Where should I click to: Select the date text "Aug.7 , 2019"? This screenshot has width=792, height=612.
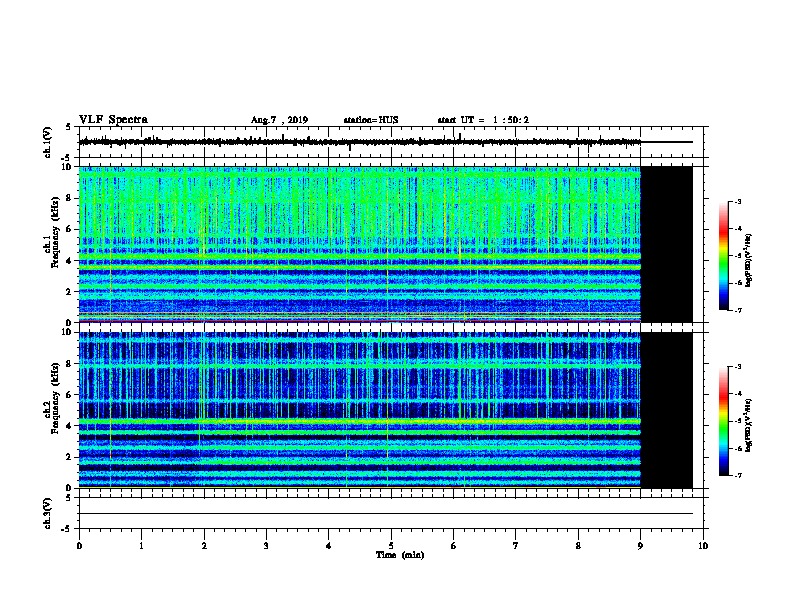point(279,120)
